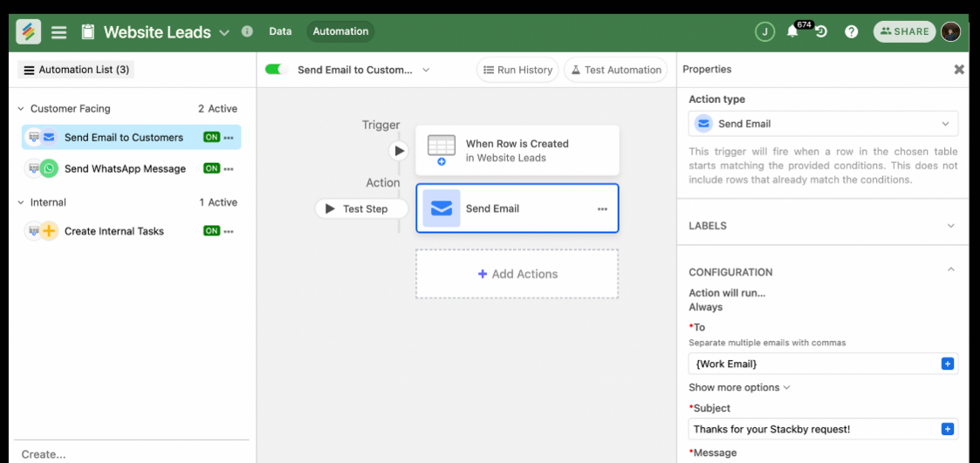Insert a field with To plus button

pos(948,364)
